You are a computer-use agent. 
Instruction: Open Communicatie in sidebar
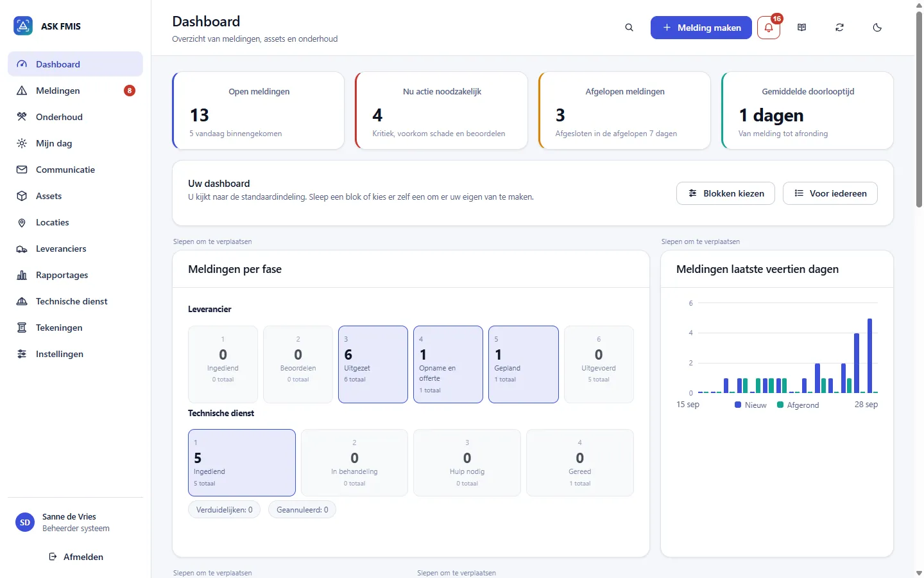pyautogui.click(x=75, y=170)
